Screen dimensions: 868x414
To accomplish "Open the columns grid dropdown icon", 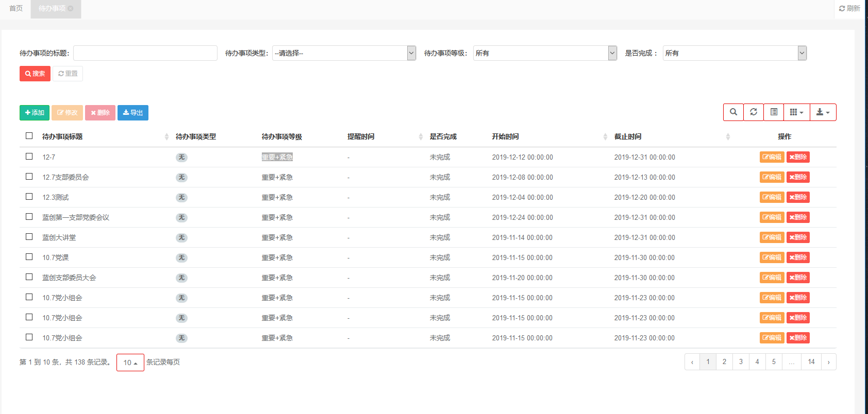I will (x=797, y=112).
